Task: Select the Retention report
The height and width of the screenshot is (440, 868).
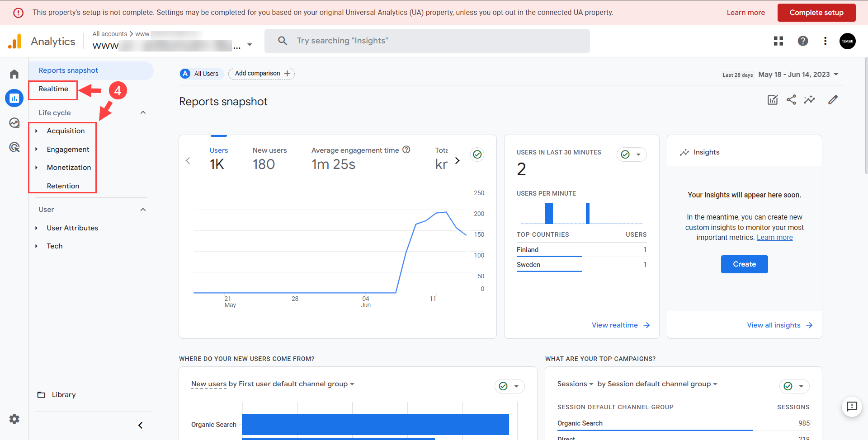Action: coord(63,186)
